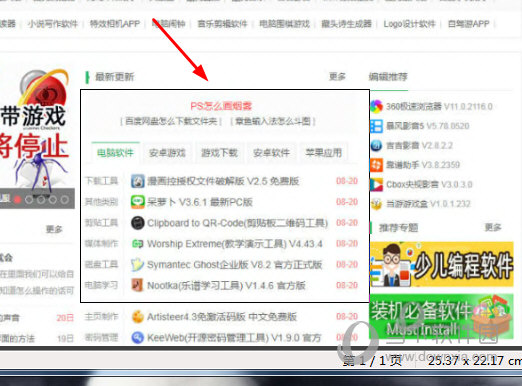This screenshot has height=386, width=522.
Task: Click the Worship Extreme app icon
Action: point(138,244)
